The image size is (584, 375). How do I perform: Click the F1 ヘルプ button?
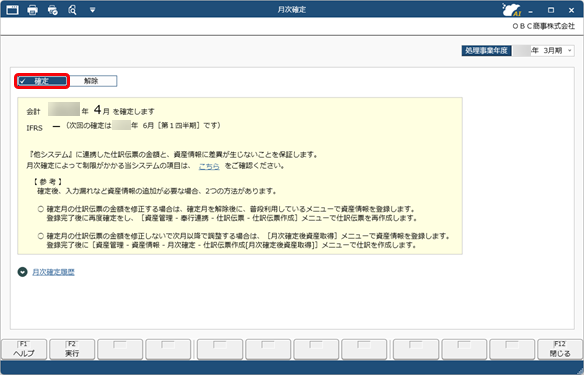coord(24,349)
